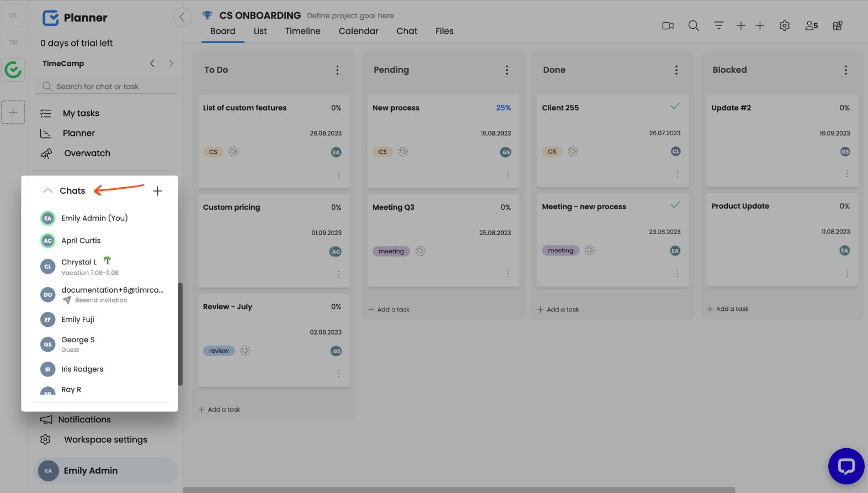Toggle completed checkmark on Meeting - new process
868x493 pixels.
675,205
